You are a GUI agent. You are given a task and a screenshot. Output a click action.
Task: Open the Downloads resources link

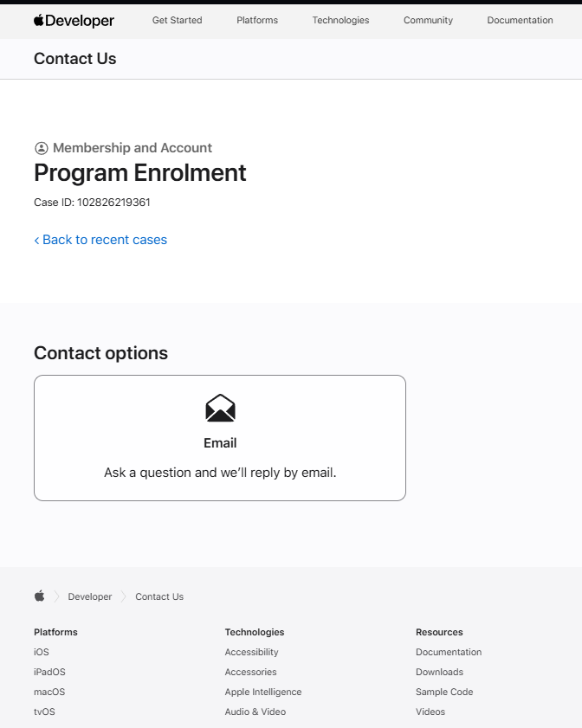(439, 672)
